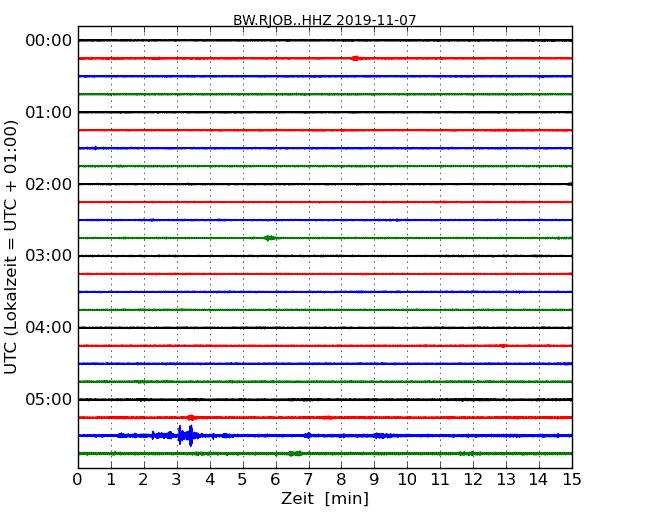Click the x-axis tick label 10
The width and height of the screenshot is (650, 520).
407,480
